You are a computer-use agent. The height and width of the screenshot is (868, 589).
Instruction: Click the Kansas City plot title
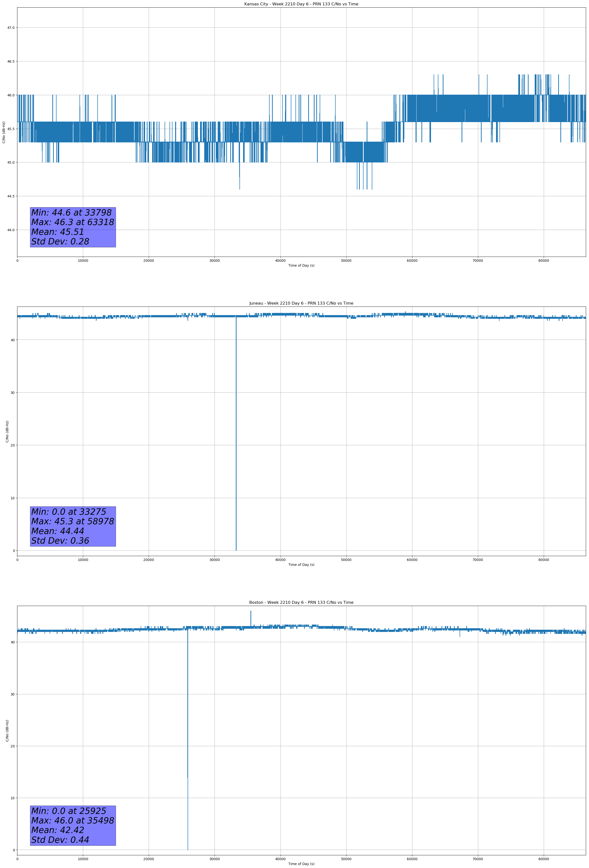point(301,4)
